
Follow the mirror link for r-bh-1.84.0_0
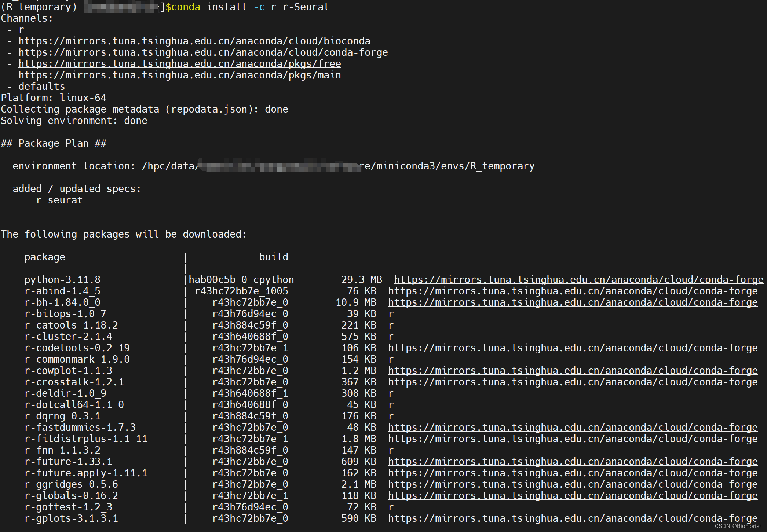tap(573, 302)
